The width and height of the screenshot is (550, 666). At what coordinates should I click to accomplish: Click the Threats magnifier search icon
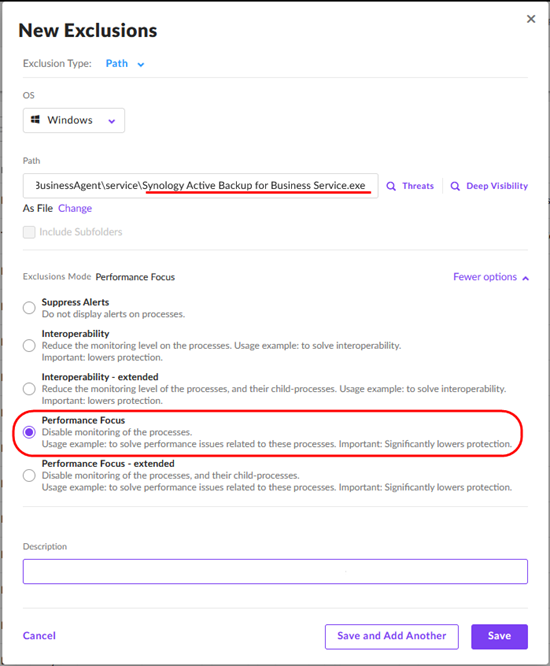coord(391,186)
